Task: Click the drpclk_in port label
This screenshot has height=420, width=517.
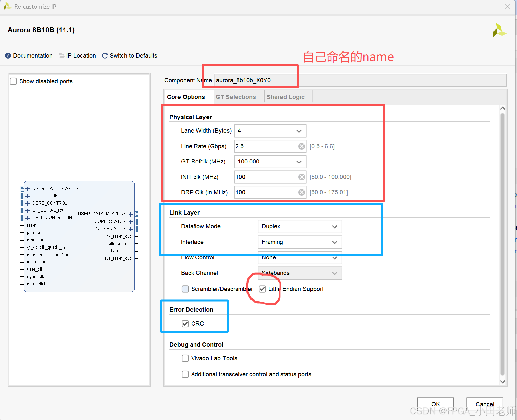Action: tap(36, 240)
